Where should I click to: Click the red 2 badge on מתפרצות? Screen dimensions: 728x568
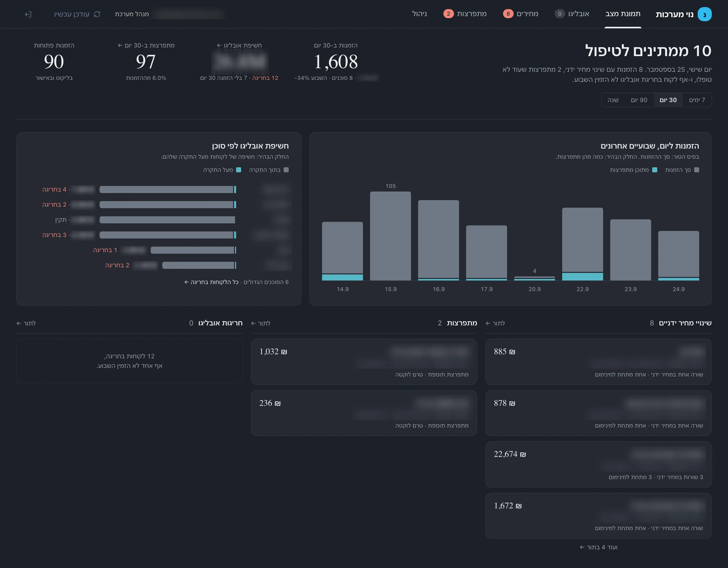click(x=448, y=14)
